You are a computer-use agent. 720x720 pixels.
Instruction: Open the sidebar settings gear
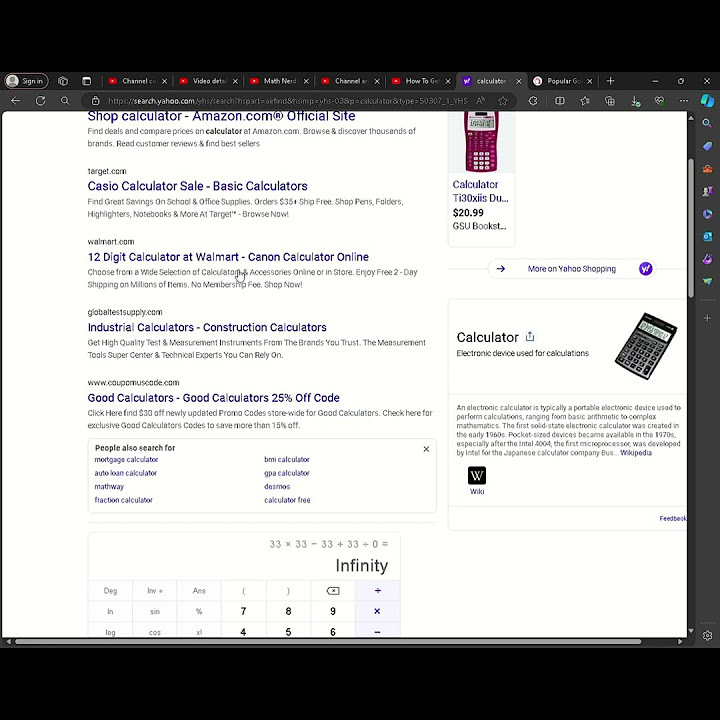(x=707, y=636)
